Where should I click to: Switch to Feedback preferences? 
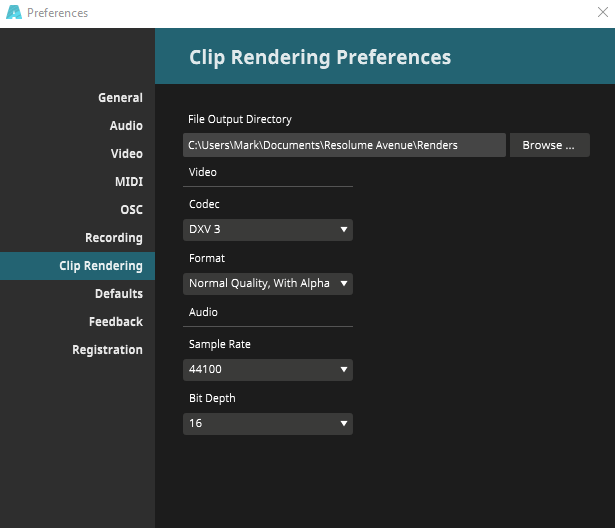pos(116,322)
